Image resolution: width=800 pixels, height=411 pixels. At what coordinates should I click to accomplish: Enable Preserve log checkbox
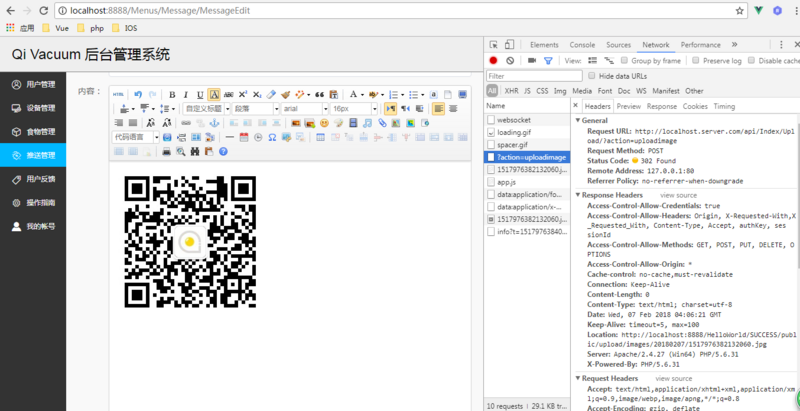click(695, 60)
